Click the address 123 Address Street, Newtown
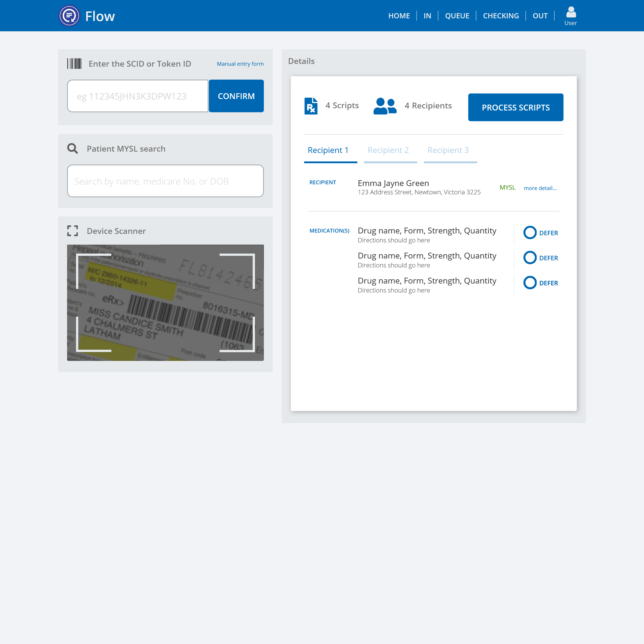This screenshot has width=644, height=644. (419, 192)
